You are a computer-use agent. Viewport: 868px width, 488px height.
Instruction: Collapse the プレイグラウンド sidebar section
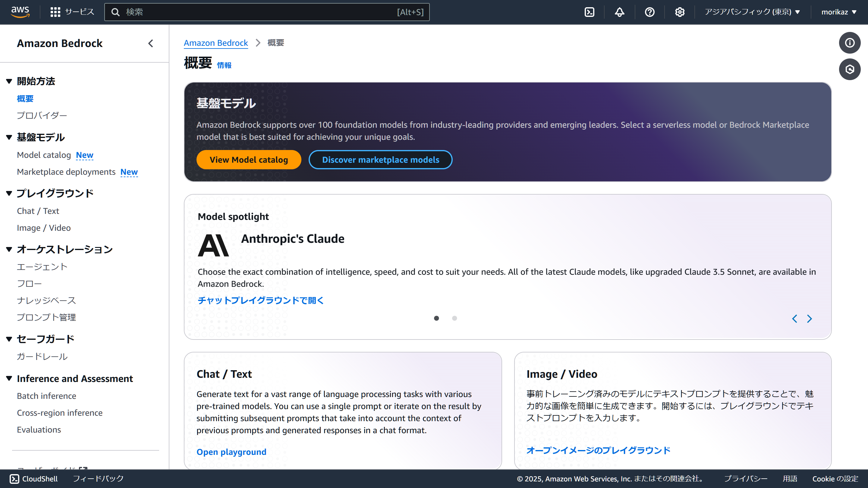pos(9,193)
